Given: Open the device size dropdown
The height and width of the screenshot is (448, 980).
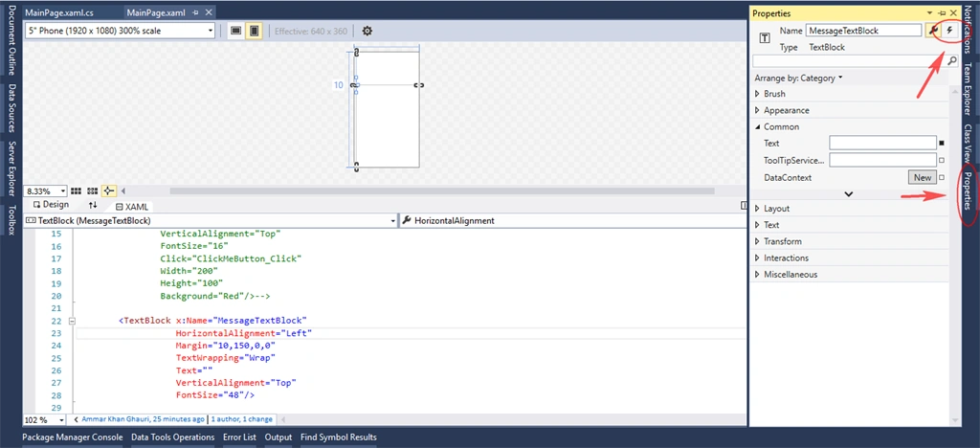Looking at the screenshot, I should click(x=120, y=31).
